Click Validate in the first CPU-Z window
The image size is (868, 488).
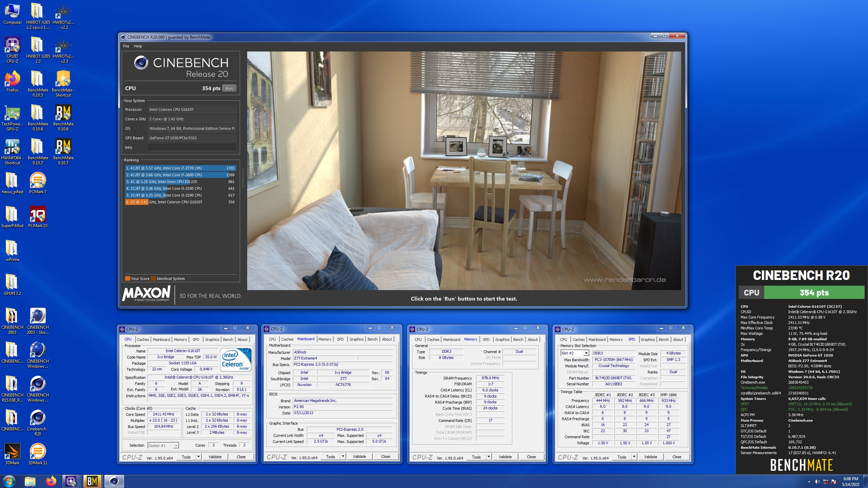pos(215,457)
